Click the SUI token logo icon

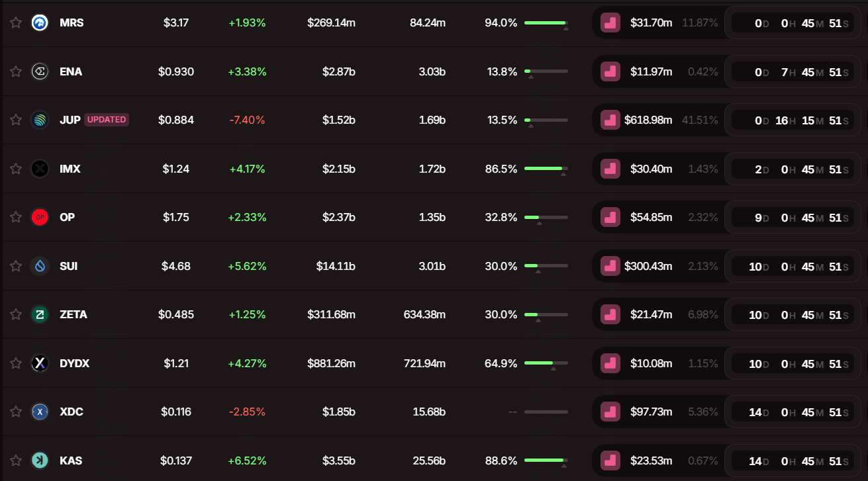point(40,266)
